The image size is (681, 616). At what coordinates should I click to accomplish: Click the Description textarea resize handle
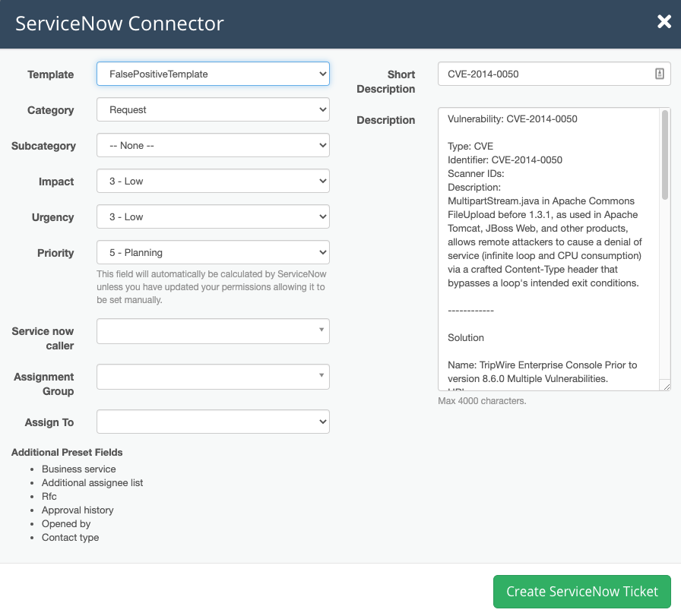(x=667, y=386)
